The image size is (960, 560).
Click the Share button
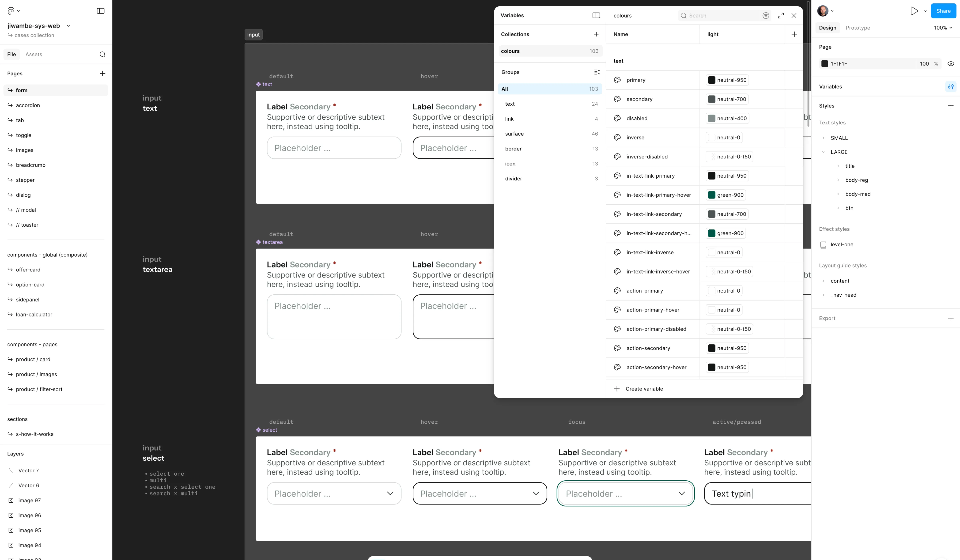pyautogui.click(x=943, y=11)
